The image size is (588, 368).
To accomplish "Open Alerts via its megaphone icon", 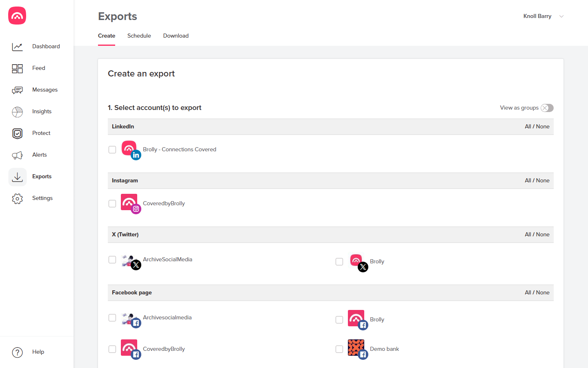I will point(17,155).
